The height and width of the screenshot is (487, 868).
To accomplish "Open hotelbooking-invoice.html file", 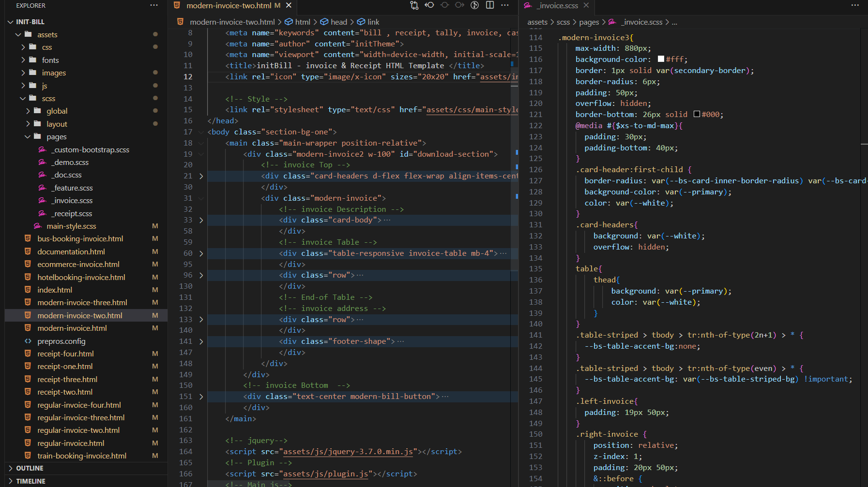I will (x=81, y=277).
